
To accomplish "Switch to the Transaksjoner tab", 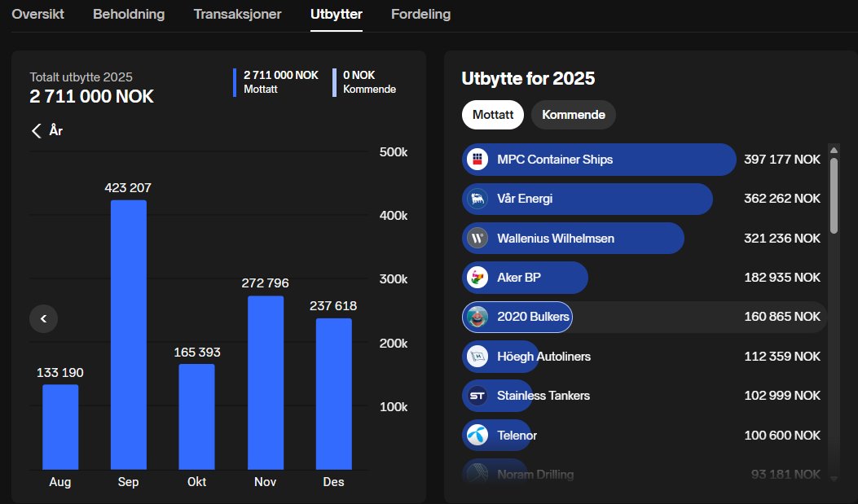I will point(237,14).
